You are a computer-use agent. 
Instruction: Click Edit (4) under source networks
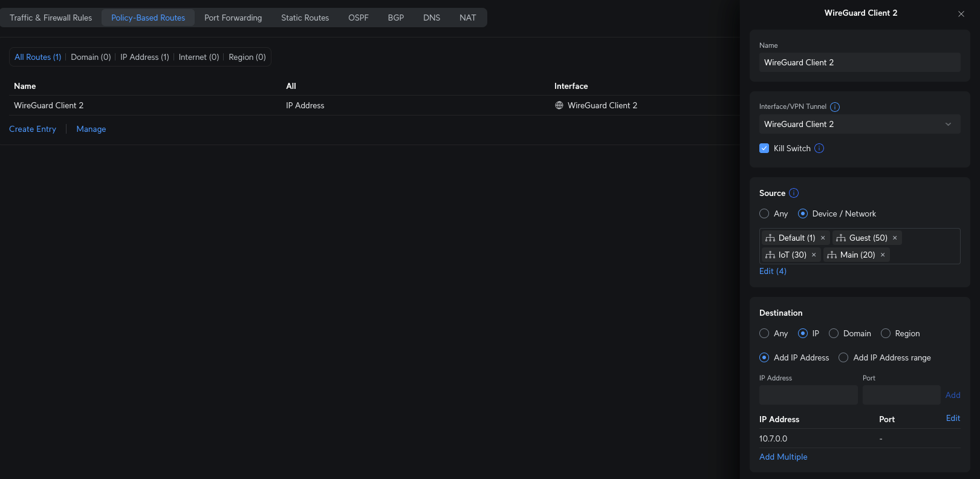(x=773, y=271)
